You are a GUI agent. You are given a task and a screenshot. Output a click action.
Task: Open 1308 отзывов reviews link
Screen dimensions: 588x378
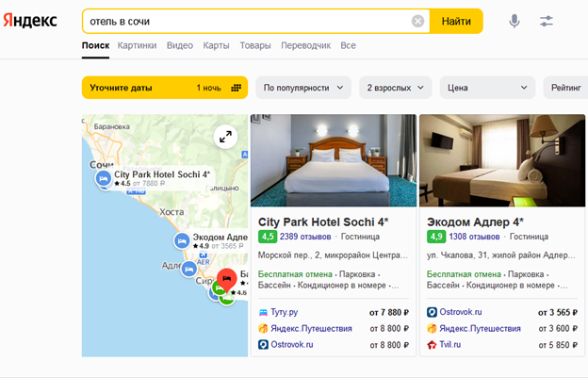(x=474, y=237)
